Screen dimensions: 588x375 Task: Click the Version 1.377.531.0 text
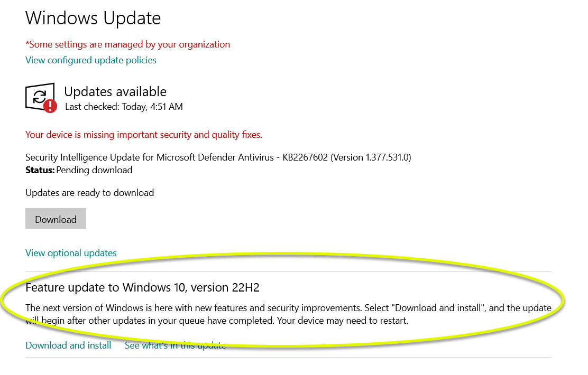pyautogui.click(x=371, y=157)
